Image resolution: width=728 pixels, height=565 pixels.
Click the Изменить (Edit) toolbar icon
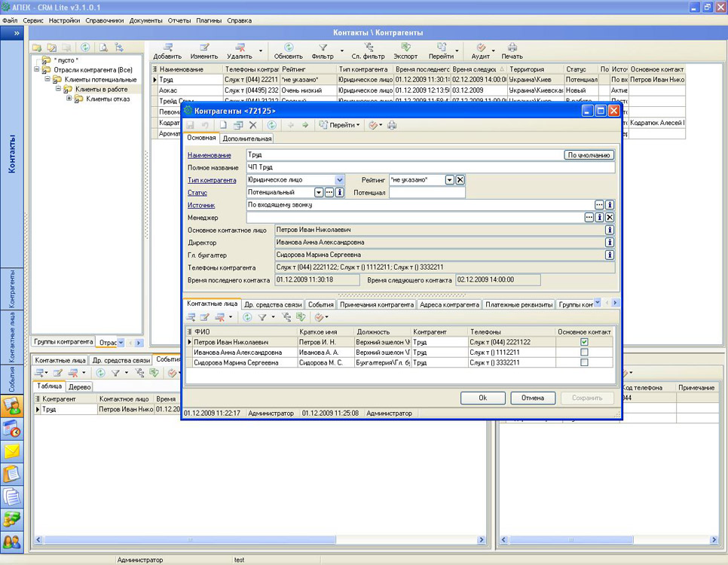203,48
